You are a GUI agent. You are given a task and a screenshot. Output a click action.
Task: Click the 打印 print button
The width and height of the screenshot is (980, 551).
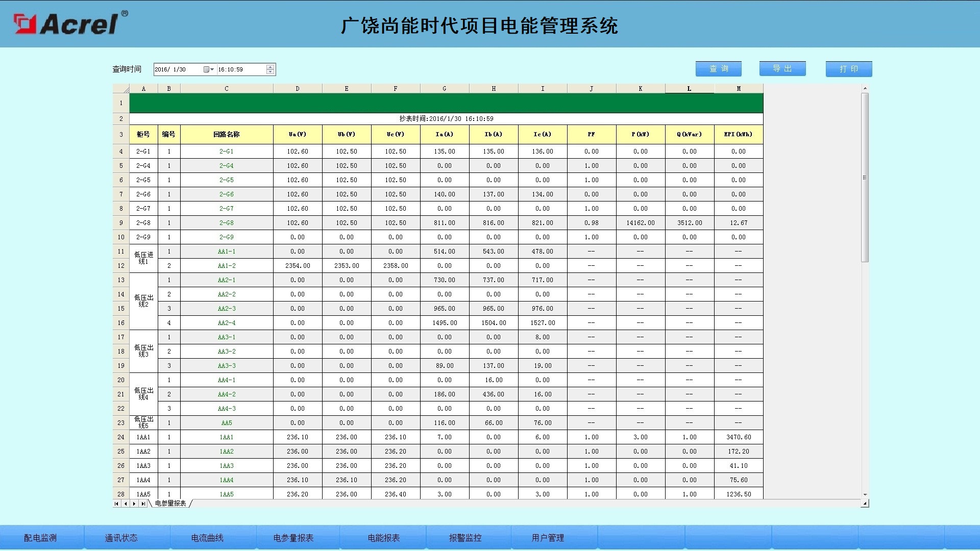(x=848, y=69)
